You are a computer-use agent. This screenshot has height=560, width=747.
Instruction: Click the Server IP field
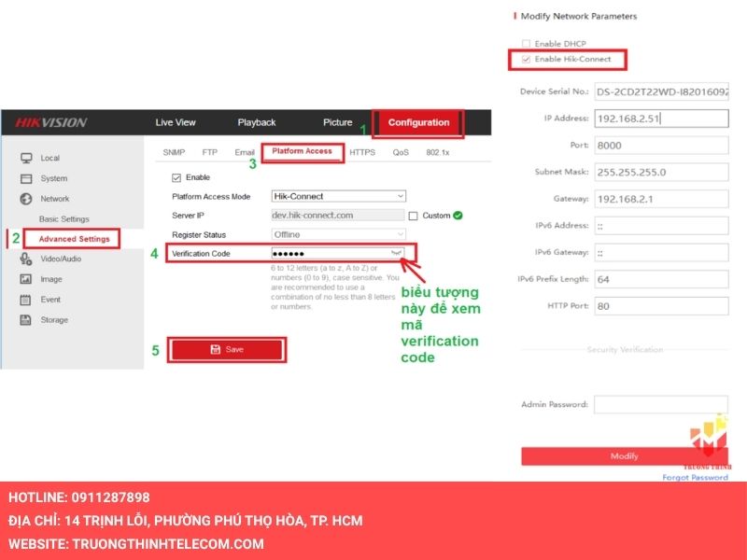pos(338,216)
